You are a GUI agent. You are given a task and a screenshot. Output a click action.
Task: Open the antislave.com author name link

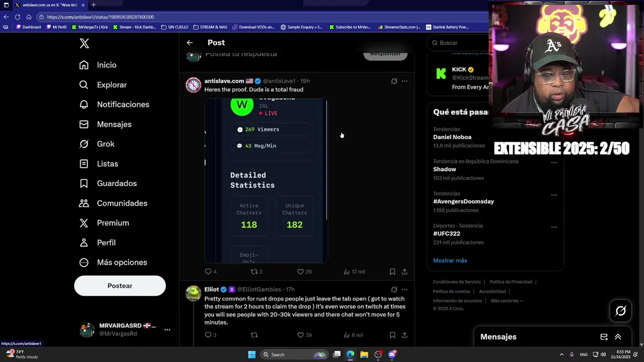click(x=224, y=81)
